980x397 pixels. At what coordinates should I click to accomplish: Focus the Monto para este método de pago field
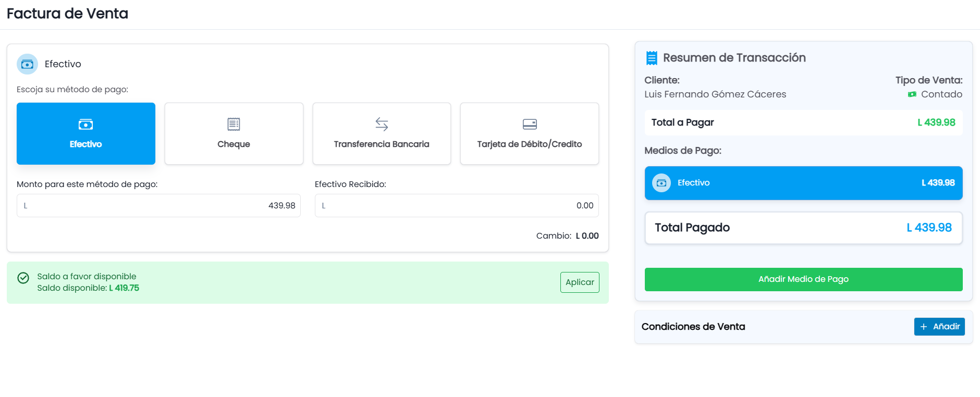[158, 206]
